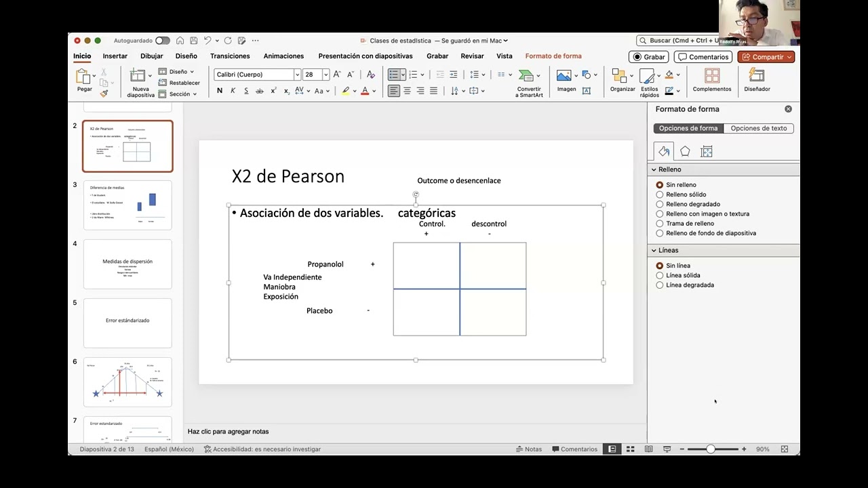
Task: Switch to reading view in status bar
Action: (649, 449)
